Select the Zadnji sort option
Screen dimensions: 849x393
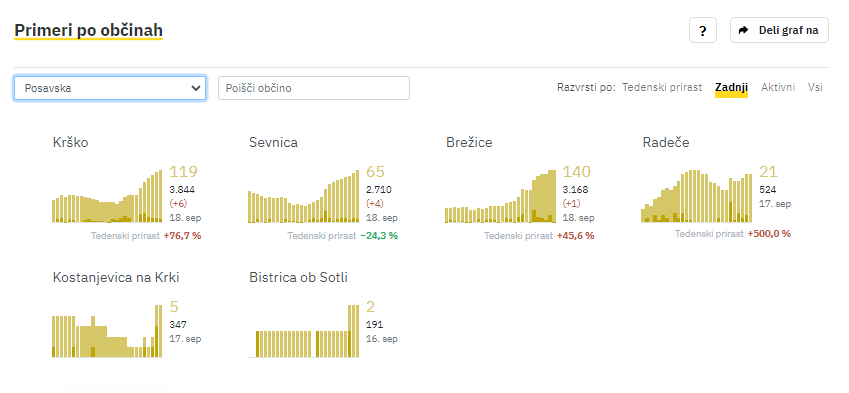pos(732,87)
